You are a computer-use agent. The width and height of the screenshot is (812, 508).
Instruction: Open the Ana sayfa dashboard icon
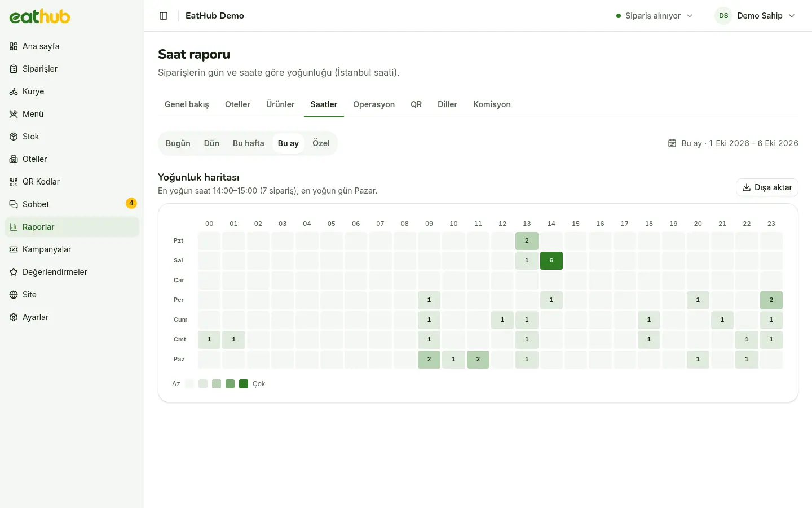pyautogui.click(x=14, y=46)
